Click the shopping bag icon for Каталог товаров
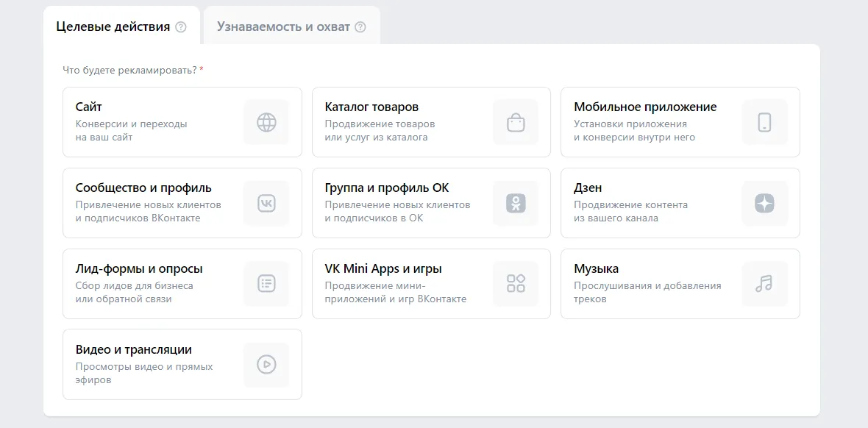The width and height of the screenshot is (868, 428). [516, 122]
